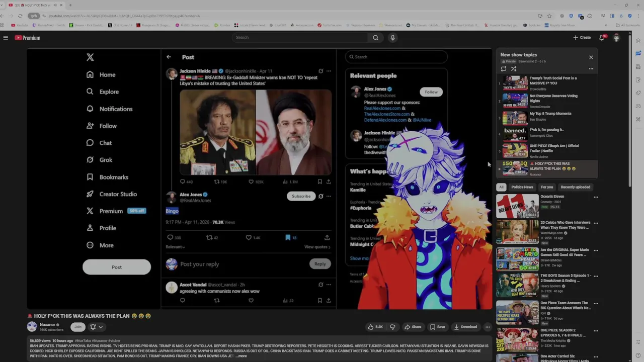Select the Recently uploaded filter chip

pos(576,187)
